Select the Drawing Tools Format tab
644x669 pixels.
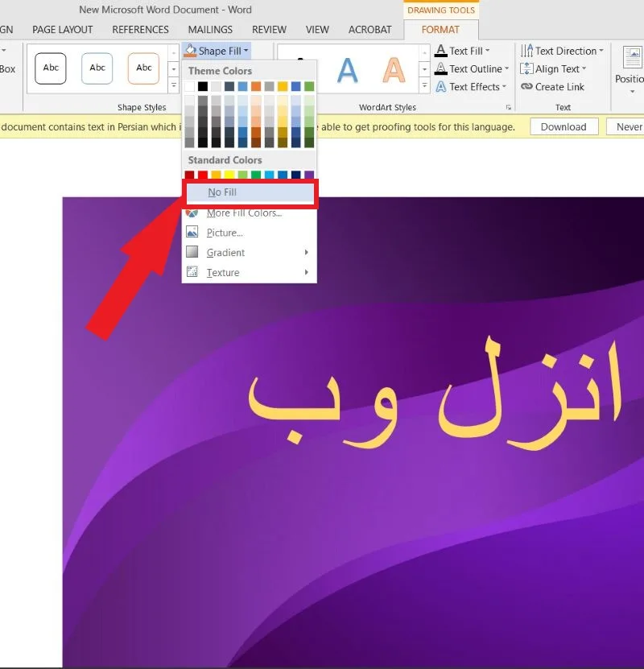[440, 30]
